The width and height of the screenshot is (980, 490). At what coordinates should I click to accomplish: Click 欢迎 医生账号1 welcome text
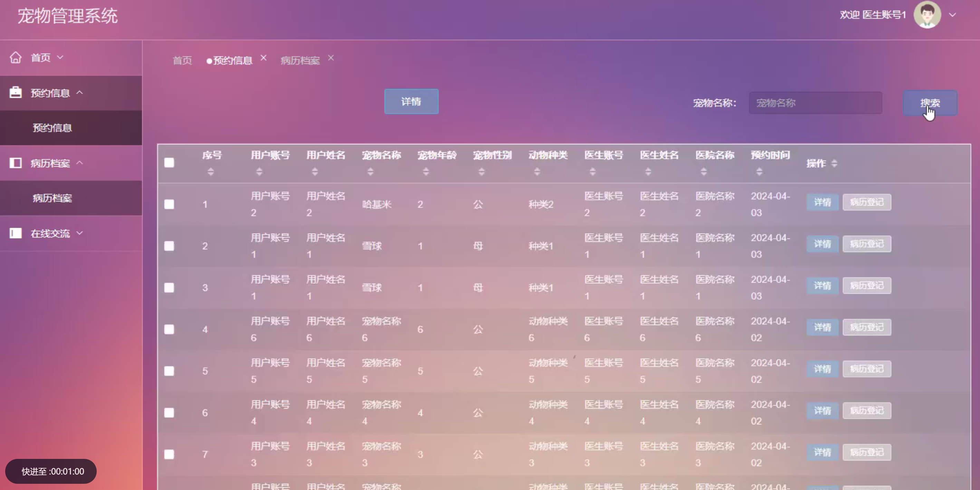pyautogui.click(x=873, y=15)
